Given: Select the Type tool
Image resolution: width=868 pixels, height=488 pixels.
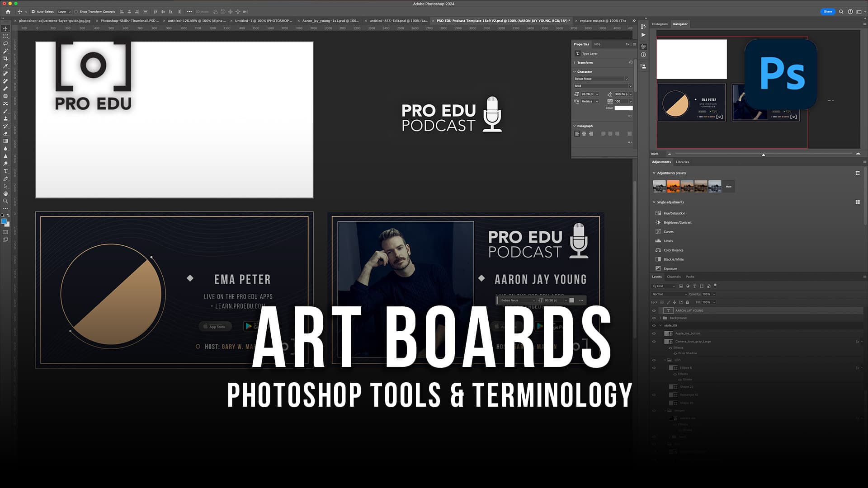Looking at the screenshot, I should 5,171.
